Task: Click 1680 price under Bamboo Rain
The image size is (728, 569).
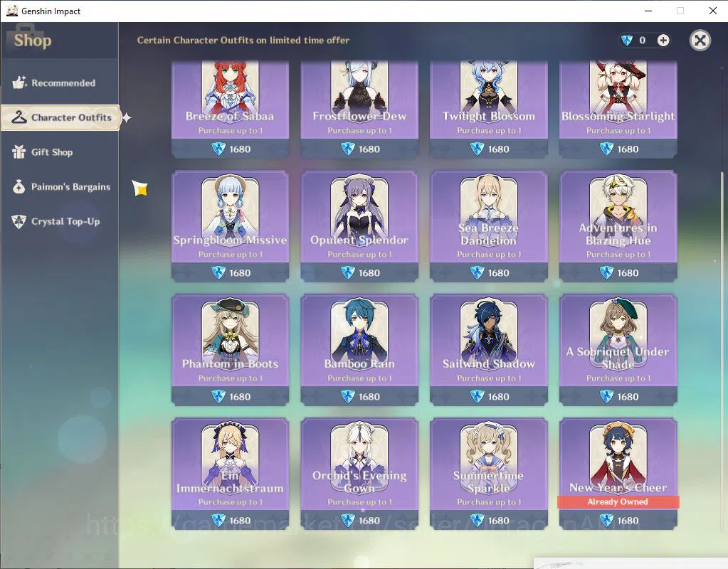Action: point(369,397)
